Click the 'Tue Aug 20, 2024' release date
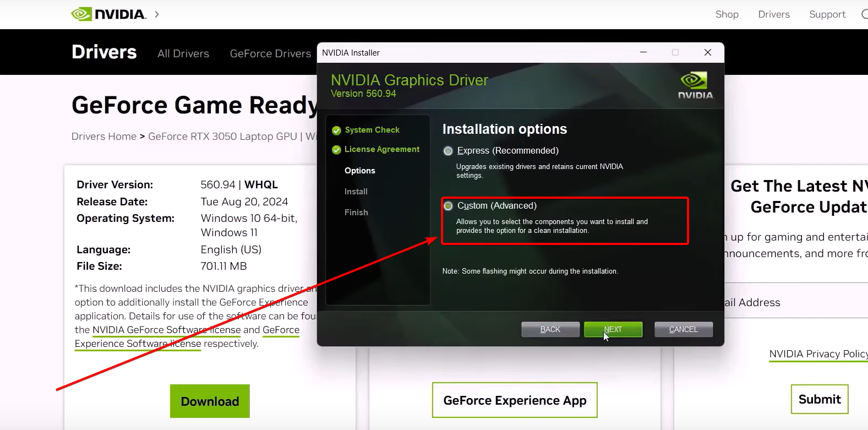The width and height of the screenshot is (868, 430). tap(244, 202)
